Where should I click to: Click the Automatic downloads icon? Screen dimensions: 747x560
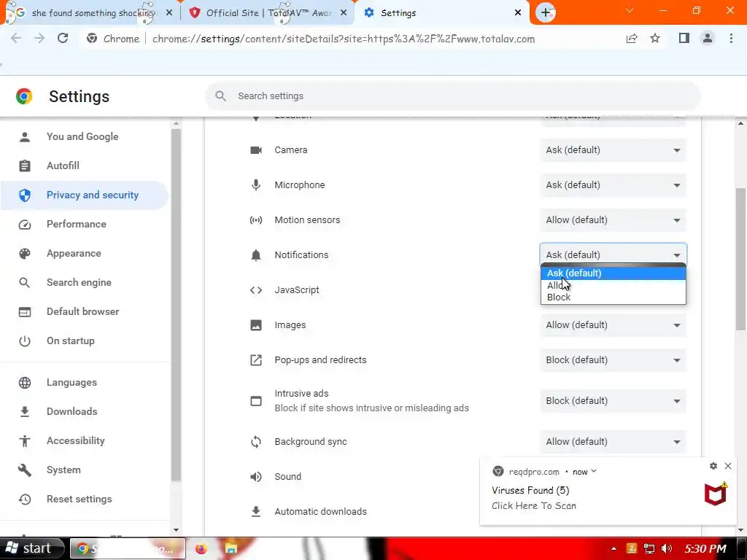(256, 511)
